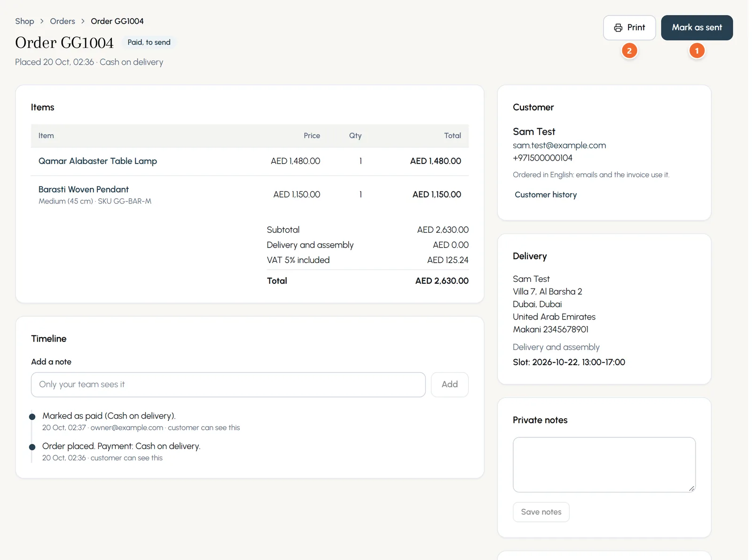Image resolution: width=752 pixels, height=560 pixels.
Task: Click the Item column header
Action: pyautogui.click(x=46, y=136)
